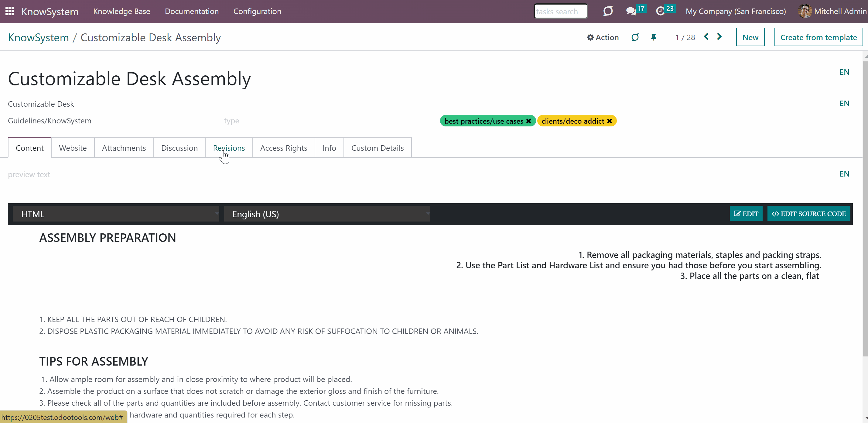The image size is (868, 423).
Task: Focus the tasks search input field
Action: click(561, 12)
